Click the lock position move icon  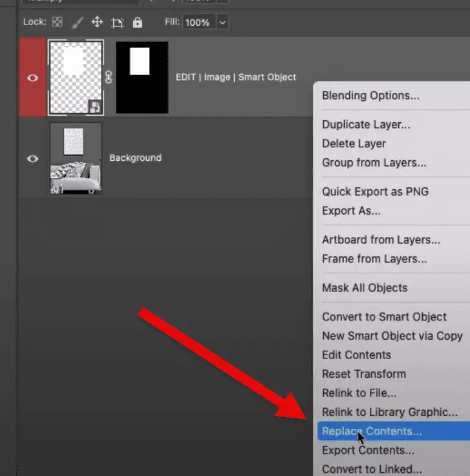tap(97, 23)
